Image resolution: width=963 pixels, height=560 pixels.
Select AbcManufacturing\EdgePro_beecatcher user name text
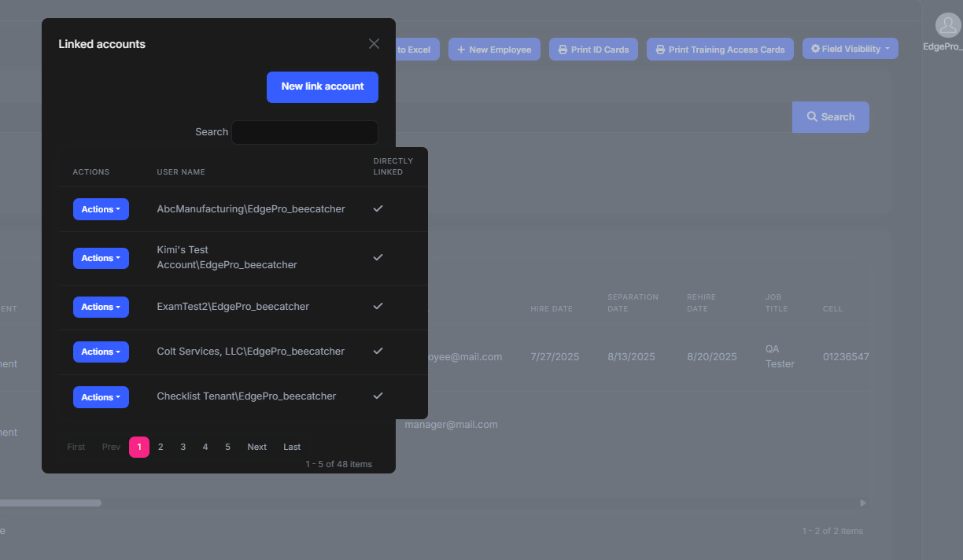pyautogui.click(x=251, y=209)
